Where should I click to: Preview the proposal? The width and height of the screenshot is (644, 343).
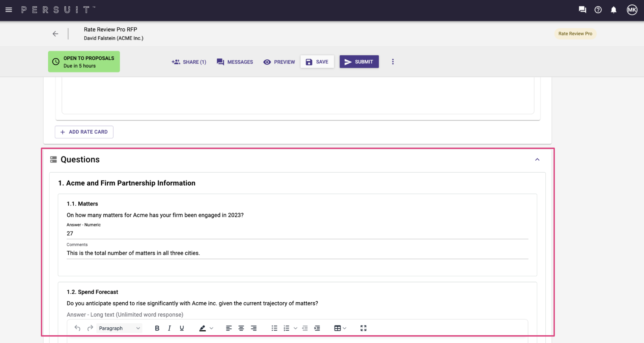[279, 62]
